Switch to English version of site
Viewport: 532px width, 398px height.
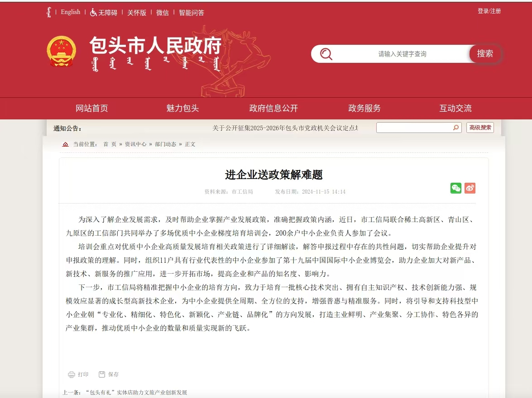71,12
